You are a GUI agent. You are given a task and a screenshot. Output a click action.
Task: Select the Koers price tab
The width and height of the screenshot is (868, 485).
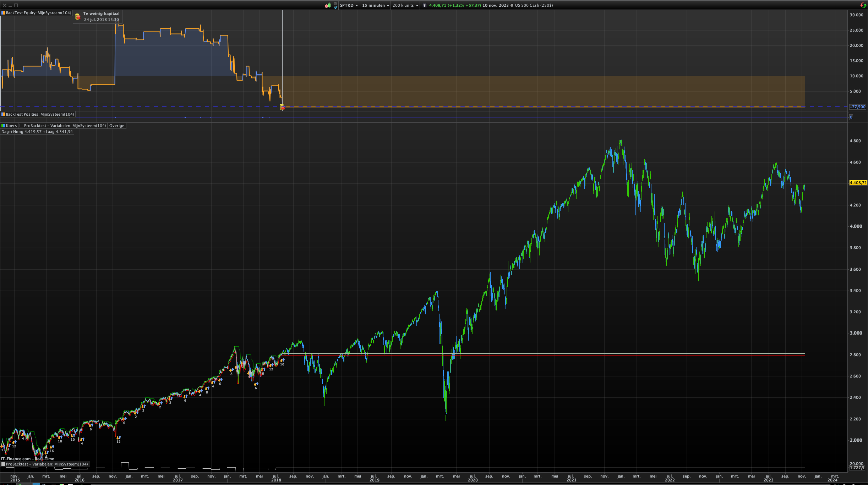(11, 126)
